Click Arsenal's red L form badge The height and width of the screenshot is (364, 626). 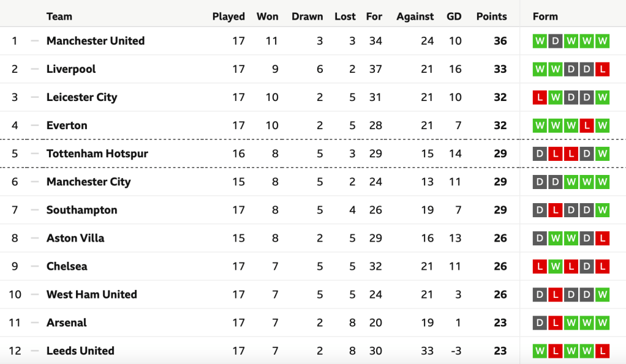click(556, 322)
